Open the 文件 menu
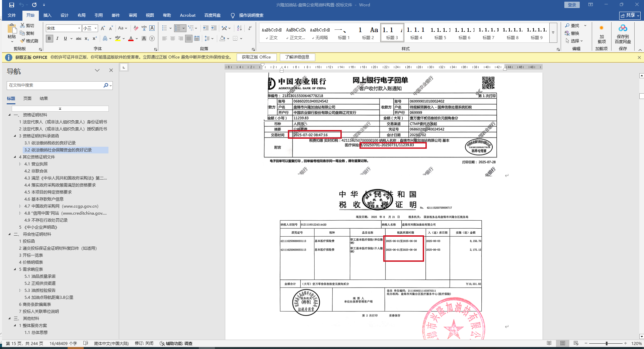Viewport: 644px width, 349px height. click(x=12, y=15)
